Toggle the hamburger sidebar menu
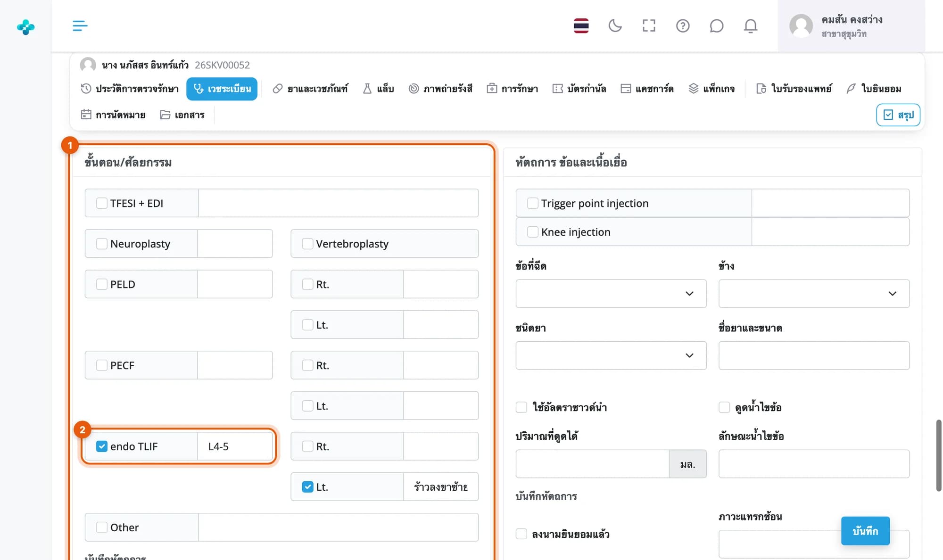 click(x=80, y=25)
